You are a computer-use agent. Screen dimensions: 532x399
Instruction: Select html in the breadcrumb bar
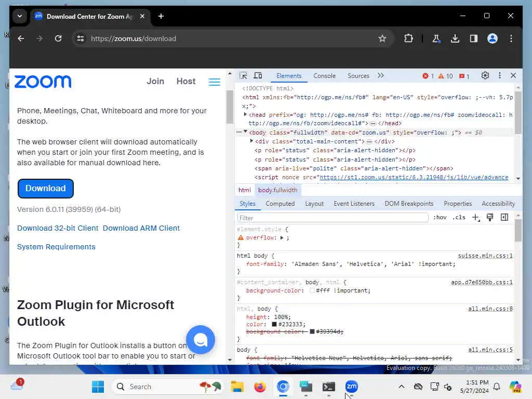tap(244, 190)
